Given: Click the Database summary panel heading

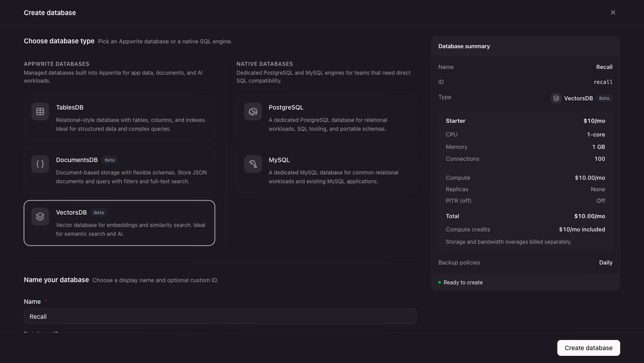Looking at the screenshot, I should pos(464,46).
